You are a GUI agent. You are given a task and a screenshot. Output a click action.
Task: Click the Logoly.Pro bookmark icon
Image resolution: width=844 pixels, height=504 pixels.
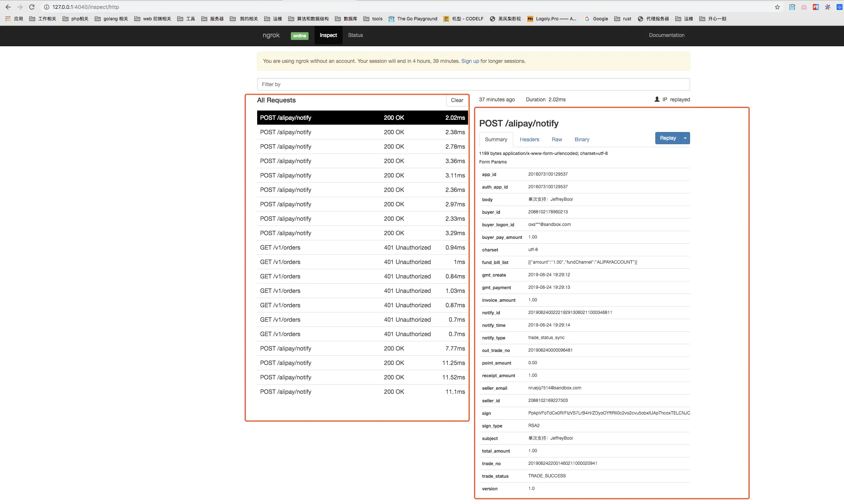[x=530, y=19]
